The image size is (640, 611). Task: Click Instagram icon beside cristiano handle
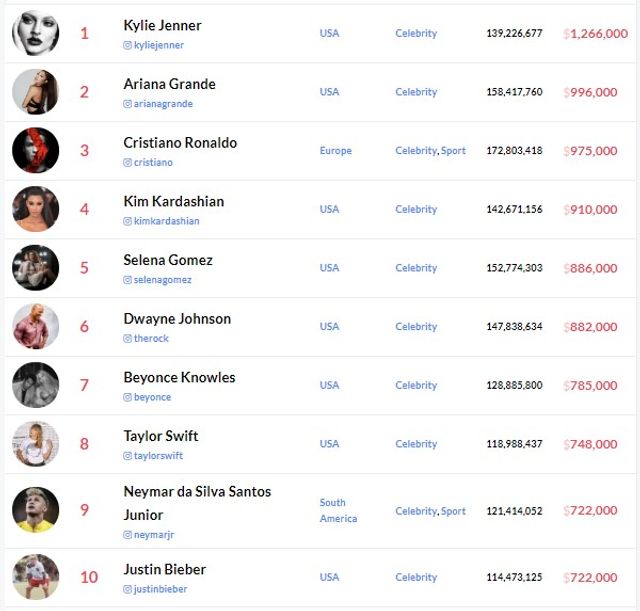[128, 163]
